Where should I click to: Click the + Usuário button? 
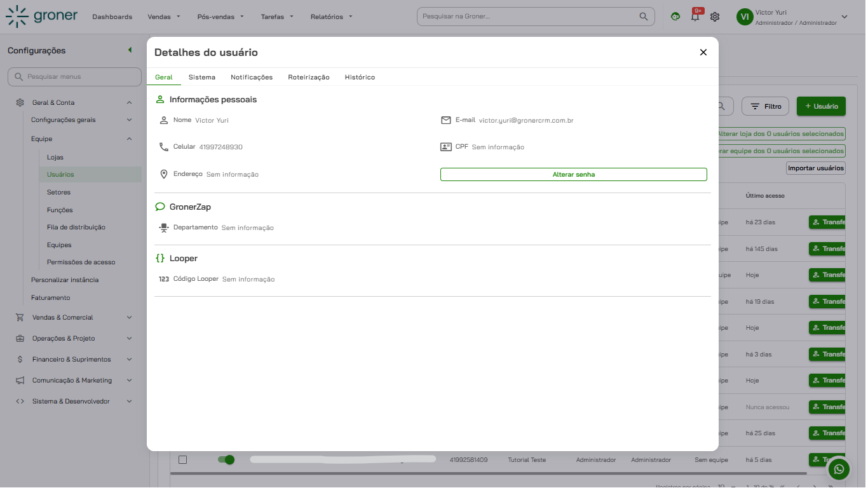pyautogui.click(x=821, y=106)
